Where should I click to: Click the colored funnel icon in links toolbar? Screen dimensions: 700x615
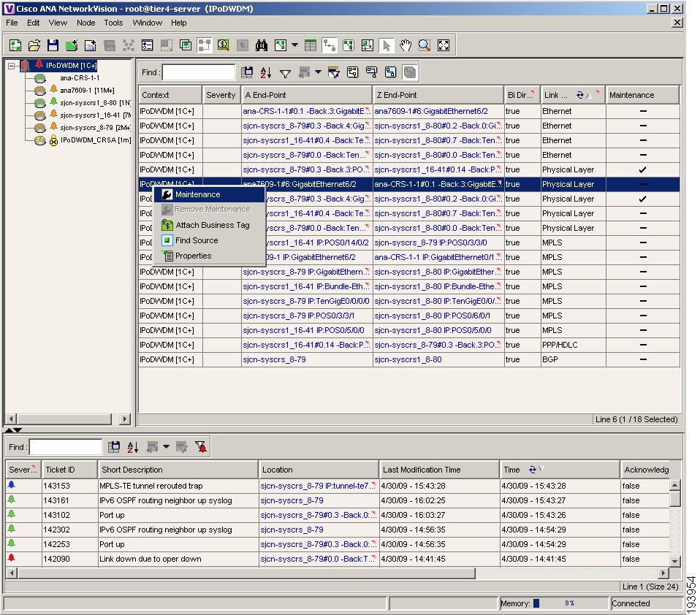[x=333, y=72]
